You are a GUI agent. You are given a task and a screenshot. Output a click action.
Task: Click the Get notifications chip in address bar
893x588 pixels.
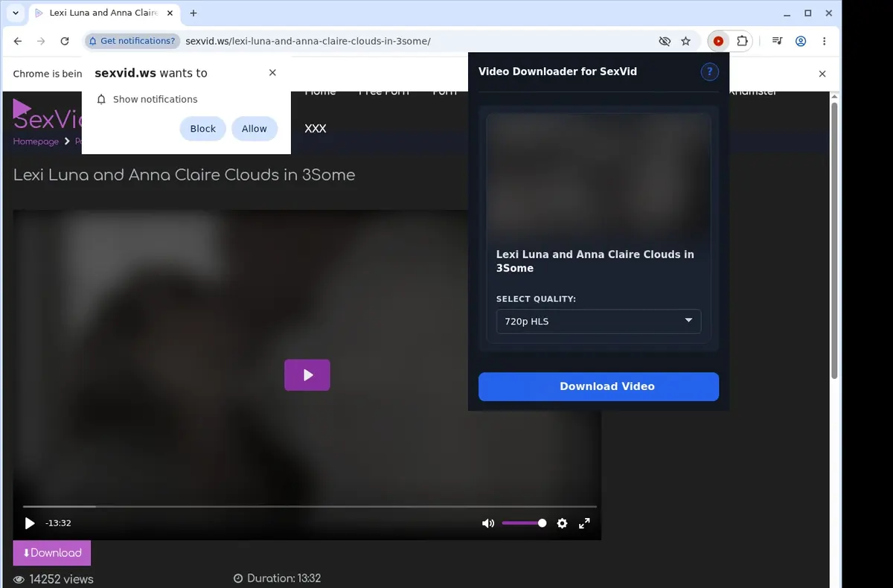(x=132, y=41)
